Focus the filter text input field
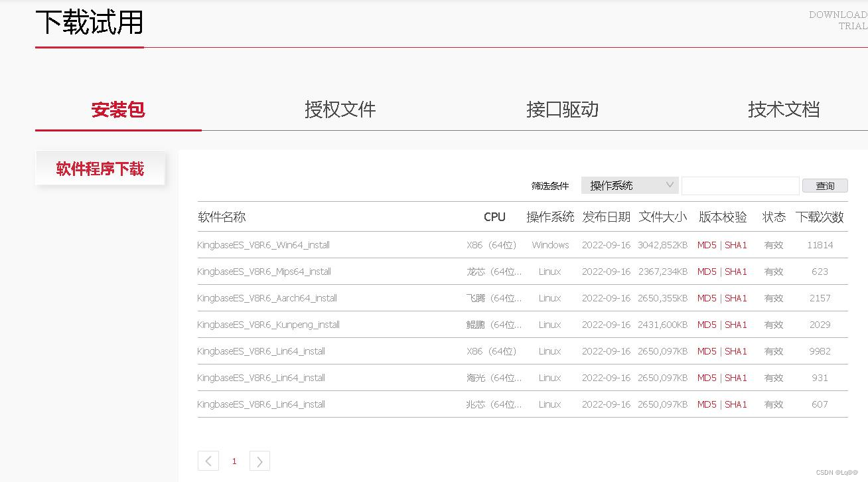Image resolution: width=868 pixels, height=482 pixels. point(740,185)
